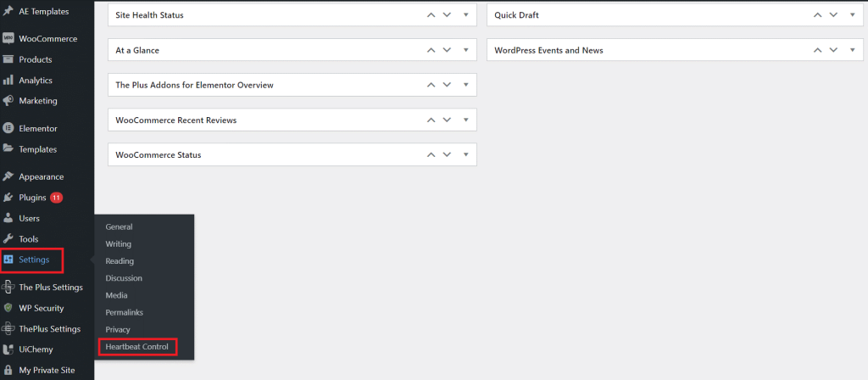
Task: Move WooCommerce Recent Reviews widget up
Action: click(x=431, y=120)
